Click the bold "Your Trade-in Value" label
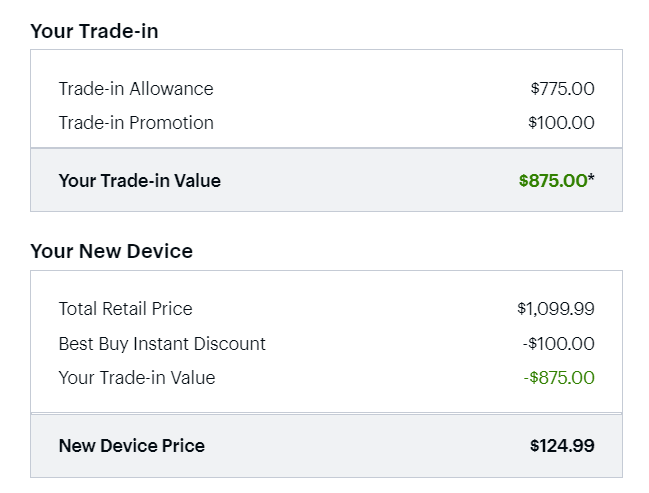Screen dimensions: 649x493 click(x=140, y=181)
